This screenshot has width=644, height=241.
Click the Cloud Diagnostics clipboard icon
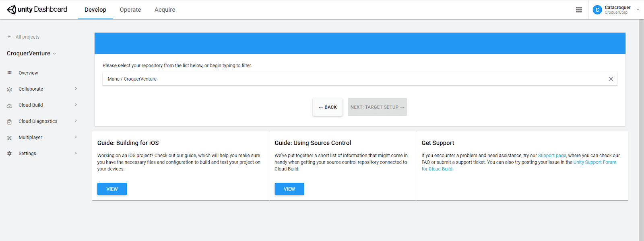coord(9,122)
